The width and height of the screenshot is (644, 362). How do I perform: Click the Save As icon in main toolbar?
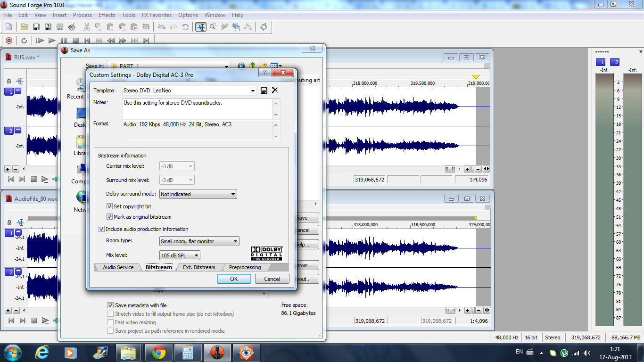(48, 27)
